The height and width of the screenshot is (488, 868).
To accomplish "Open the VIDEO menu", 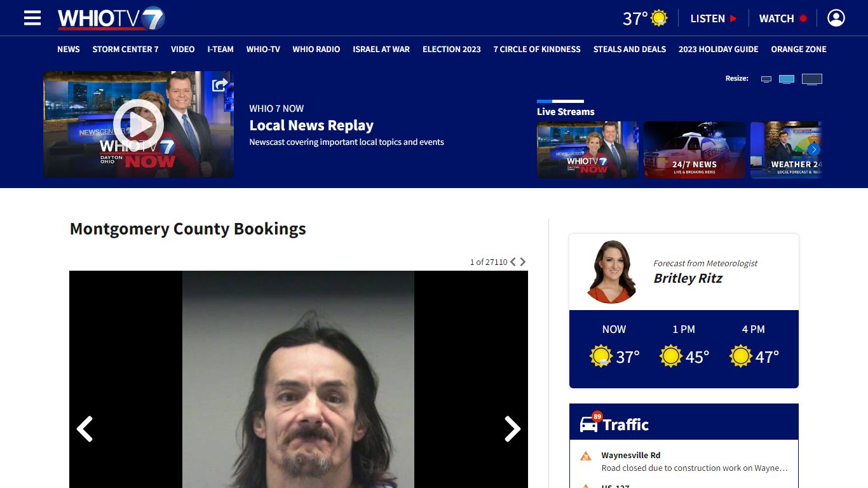I will point(183,49).
